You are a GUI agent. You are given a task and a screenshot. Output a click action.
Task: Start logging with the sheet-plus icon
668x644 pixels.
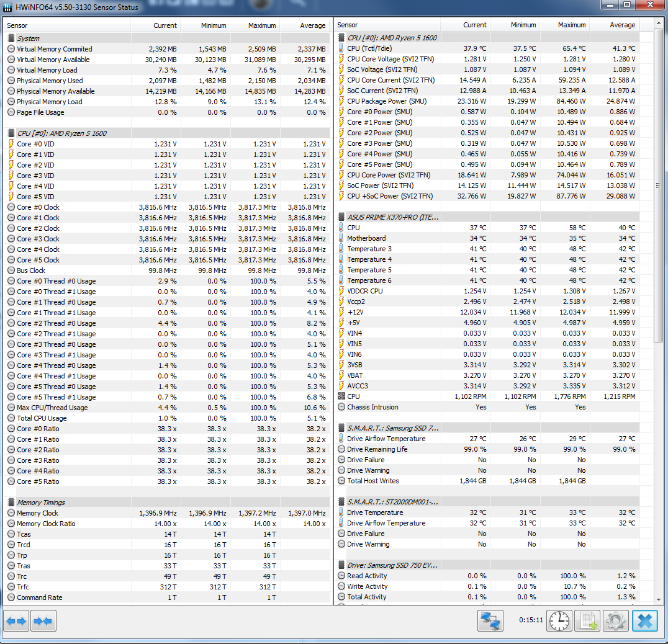coord(587,620)
